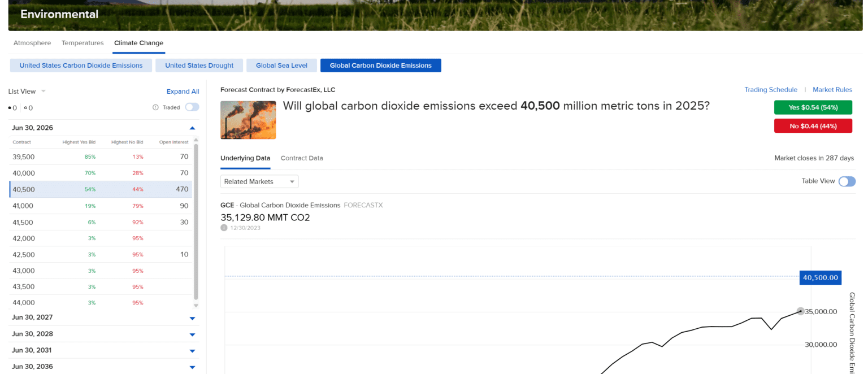Click the Expand All link
The width and height of the screenshot is (868, 374).
(183, 92)
